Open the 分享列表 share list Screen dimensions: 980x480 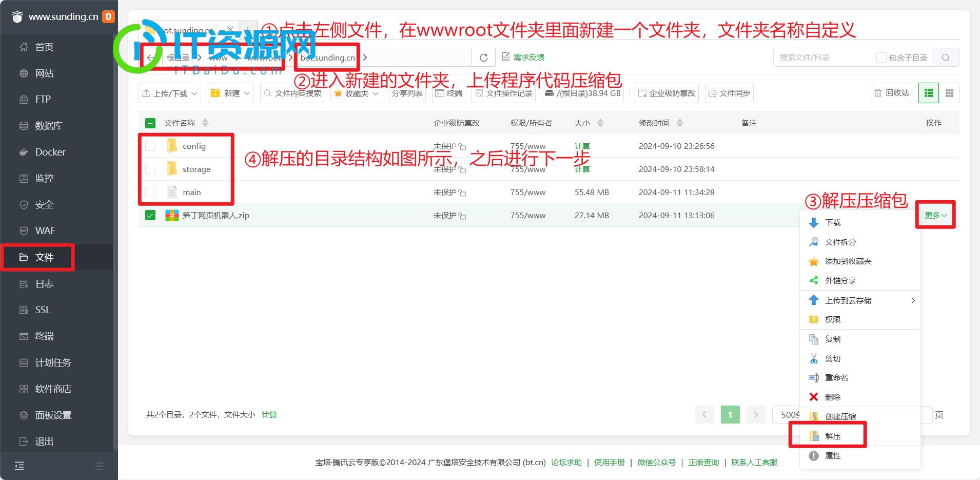tap(407, 93)
